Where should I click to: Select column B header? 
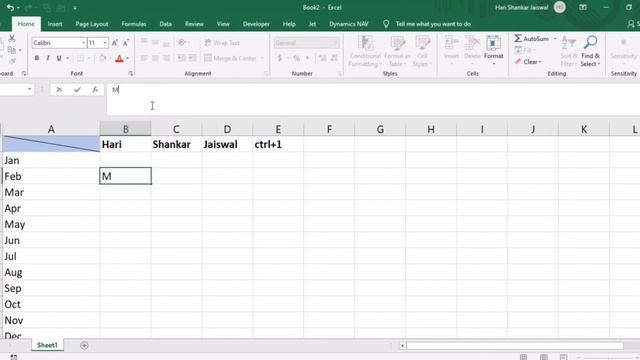coord(125,129)
